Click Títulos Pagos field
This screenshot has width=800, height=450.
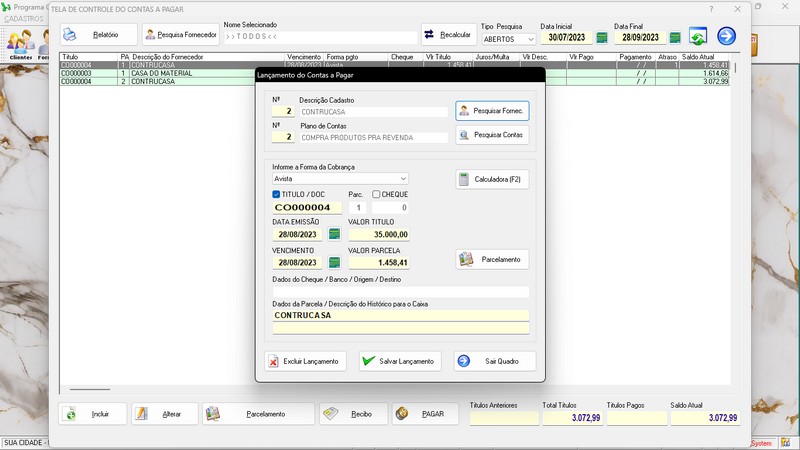pos(637,418)
